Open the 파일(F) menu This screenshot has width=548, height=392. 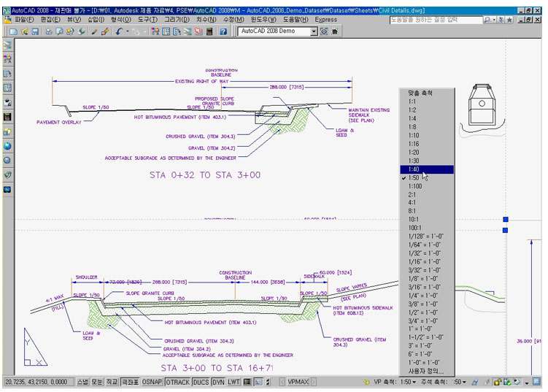pos(24,20)
